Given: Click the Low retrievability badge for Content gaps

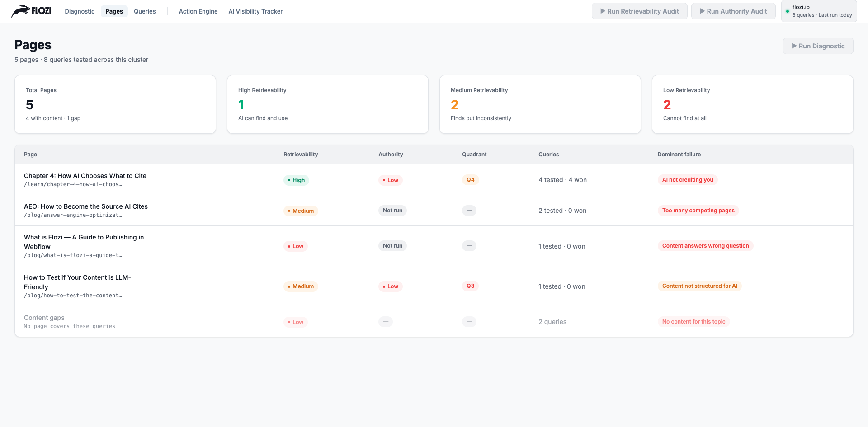Looking at the screenshot, I should (296, 322).
